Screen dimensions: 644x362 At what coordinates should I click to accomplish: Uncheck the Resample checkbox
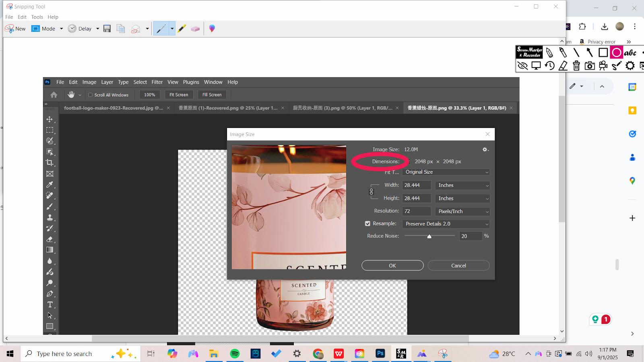(367, 224)
